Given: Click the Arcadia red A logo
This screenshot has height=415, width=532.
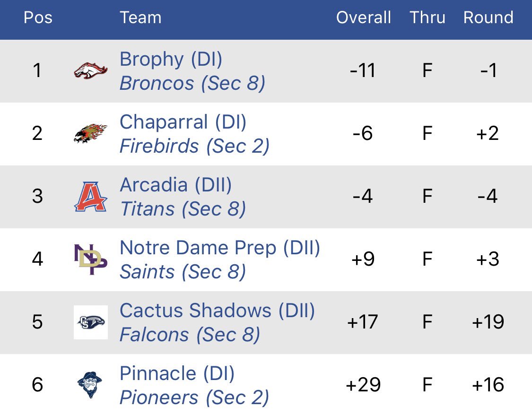Looking at the screenshot, I should [91, 197].
